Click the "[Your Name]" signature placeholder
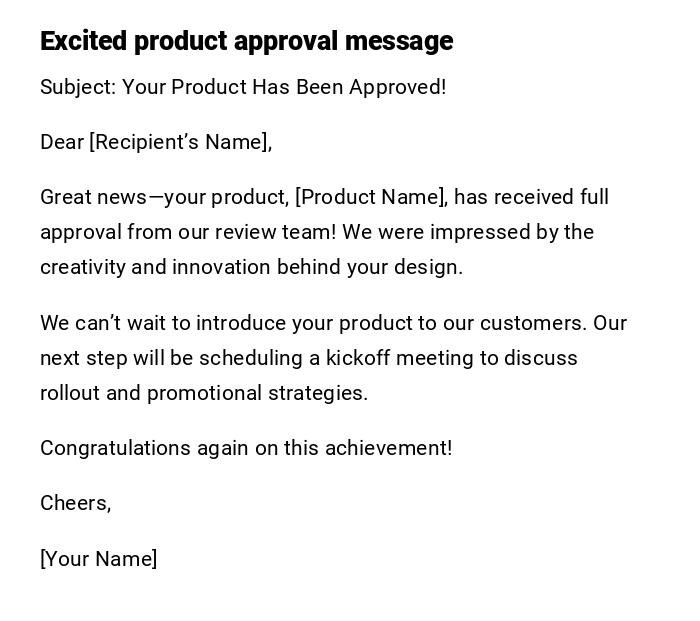 pyautogui.click(x=98, y=559)
